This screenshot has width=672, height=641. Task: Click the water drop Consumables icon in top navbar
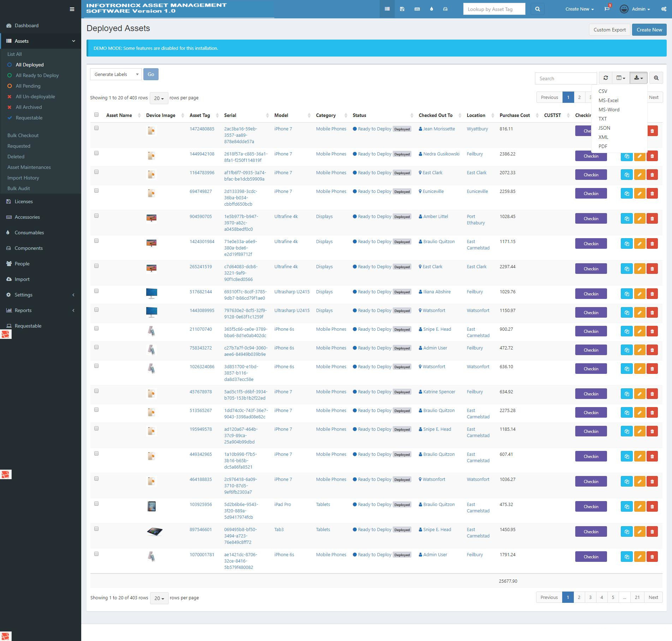pyautogui.click(x=431, y=9)
